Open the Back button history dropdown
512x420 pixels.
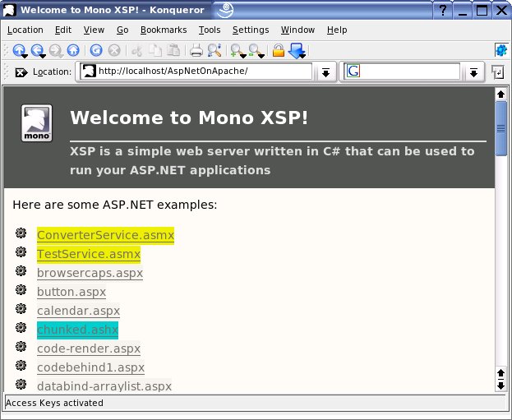click(43, 56)
